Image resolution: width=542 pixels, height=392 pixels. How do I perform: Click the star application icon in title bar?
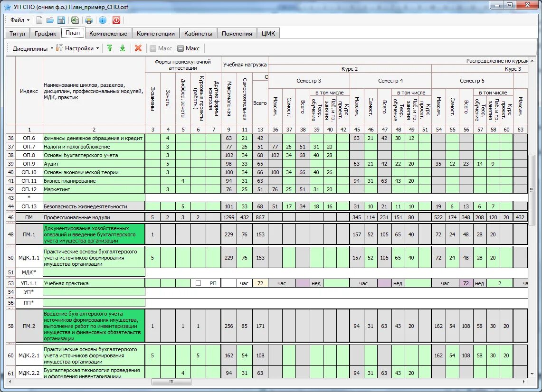coord(8,7)
